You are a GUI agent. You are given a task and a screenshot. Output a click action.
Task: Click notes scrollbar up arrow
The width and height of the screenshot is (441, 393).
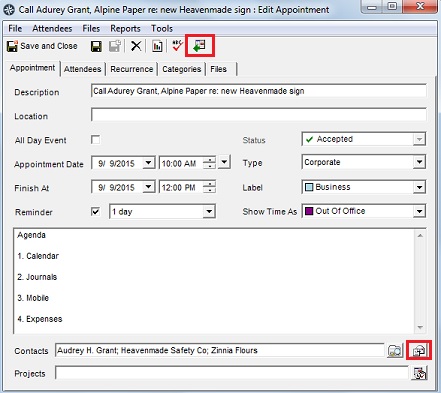pos(420,235)
